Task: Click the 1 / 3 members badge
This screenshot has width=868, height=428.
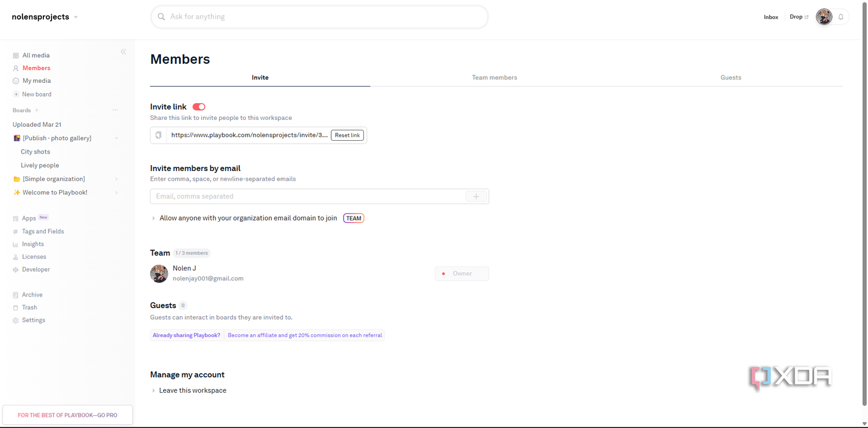Action: click(x=192, y=253)
